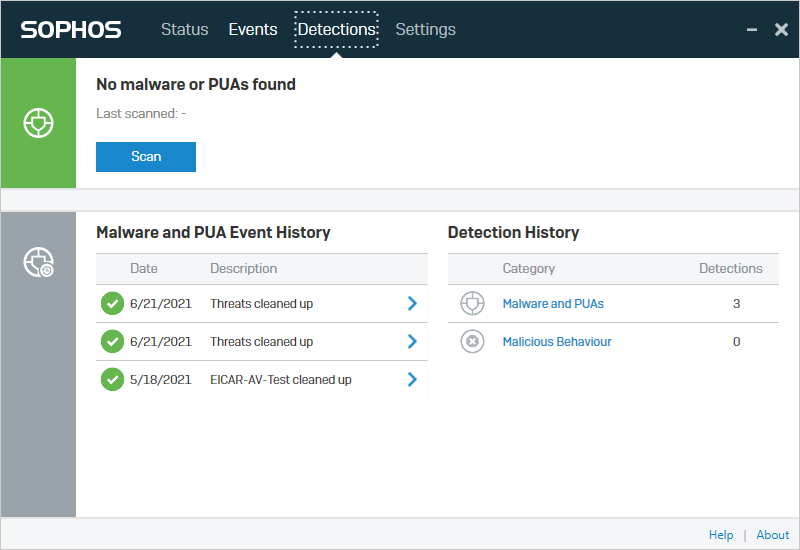
Task: Click the No malware or PUAs found heading
Action: click(x=196, y=84)
